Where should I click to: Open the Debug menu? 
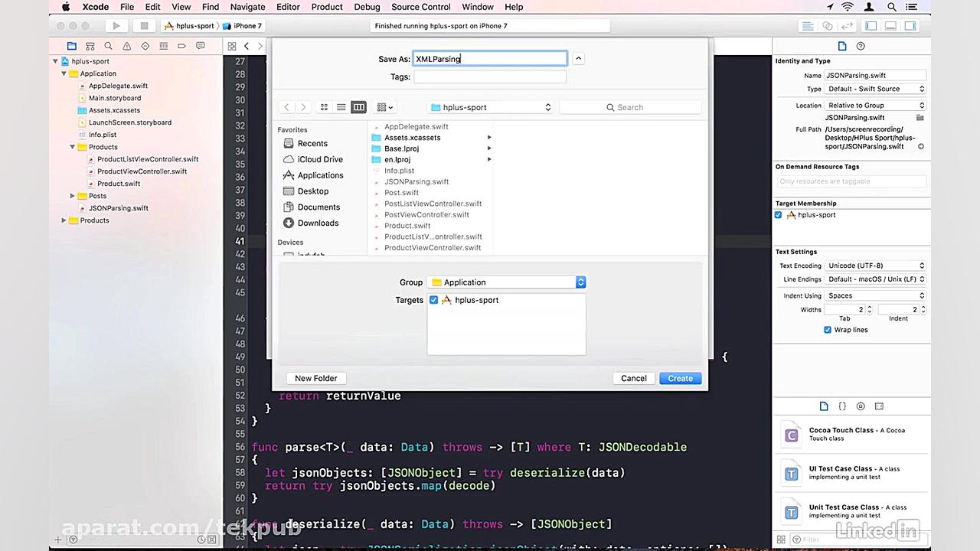tap(367, 7)
